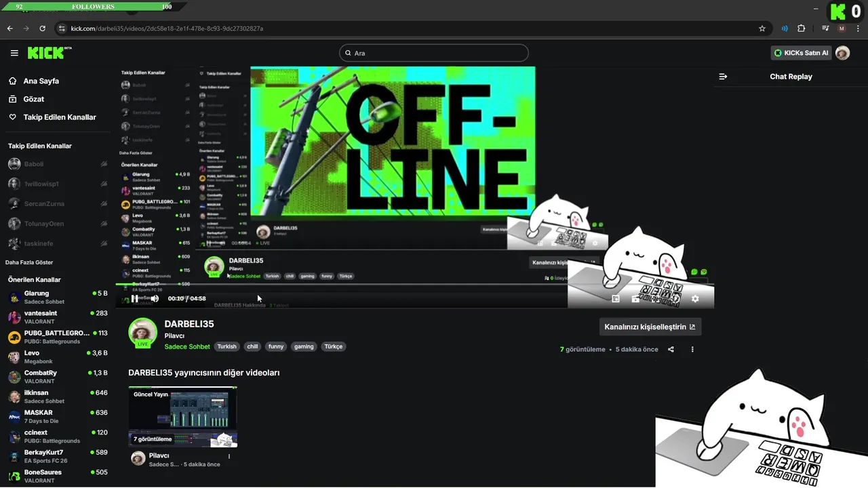
Task: Open the DARBELI35 channel avatar with LIVE badge
Action: (x=143, y=333)
